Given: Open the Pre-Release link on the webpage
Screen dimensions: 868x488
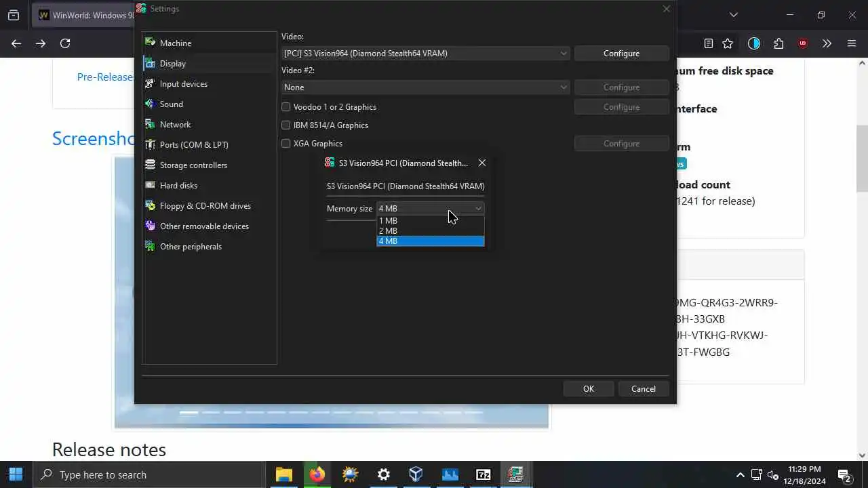Looking at the screenshot, I should tap(104, 77).
